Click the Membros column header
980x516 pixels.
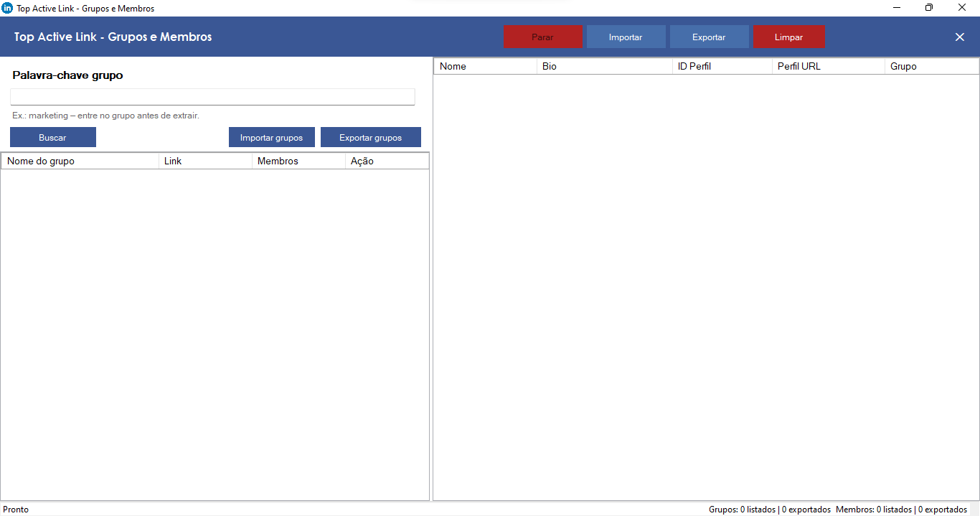click(298, 161)
